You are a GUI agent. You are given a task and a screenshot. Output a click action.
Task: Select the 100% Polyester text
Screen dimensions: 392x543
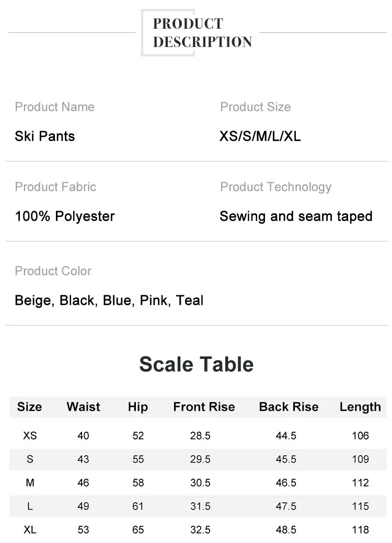click(x=64, y=216)
